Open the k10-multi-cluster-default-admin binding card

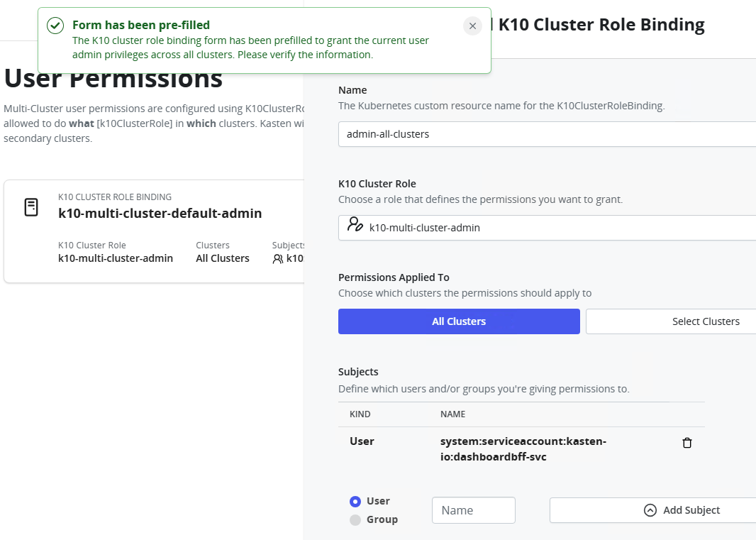tap(160, 213)
